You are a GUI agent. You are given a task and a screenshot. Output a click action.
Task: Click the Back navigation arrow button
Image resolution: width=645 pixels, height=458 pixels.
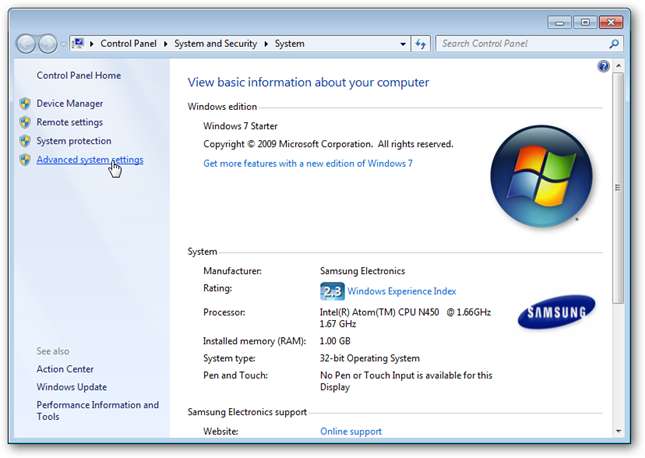pos(27,44)
